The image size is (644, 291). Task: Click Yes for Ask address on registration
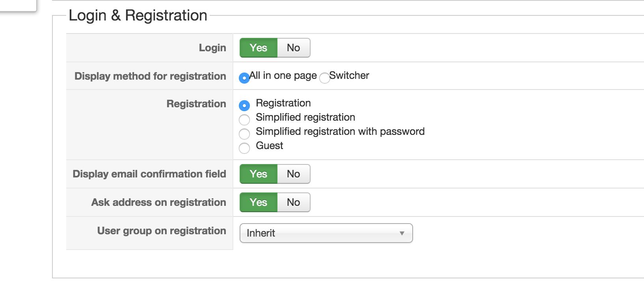tap(259, 202)
